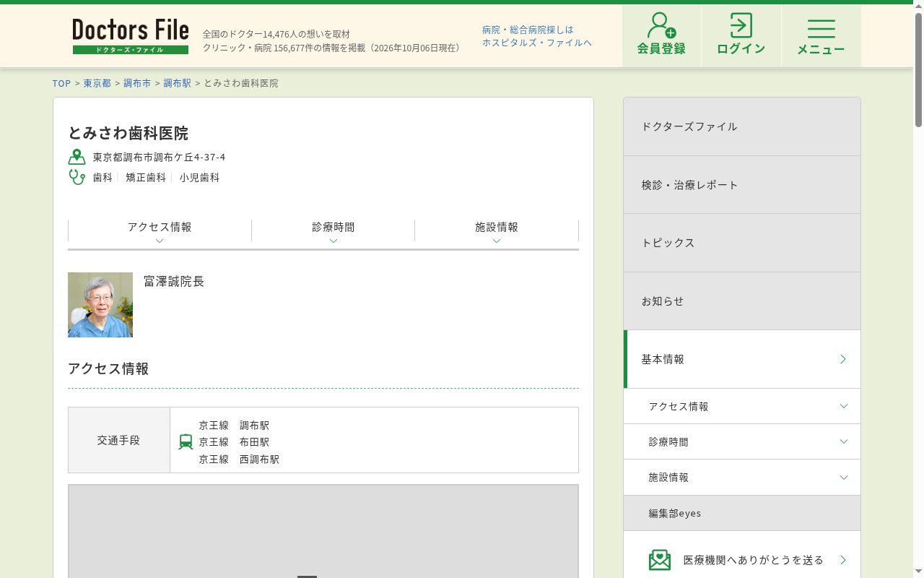Click the ログイン arrow icon
924x578 pixels.
[x=741, y=25]
